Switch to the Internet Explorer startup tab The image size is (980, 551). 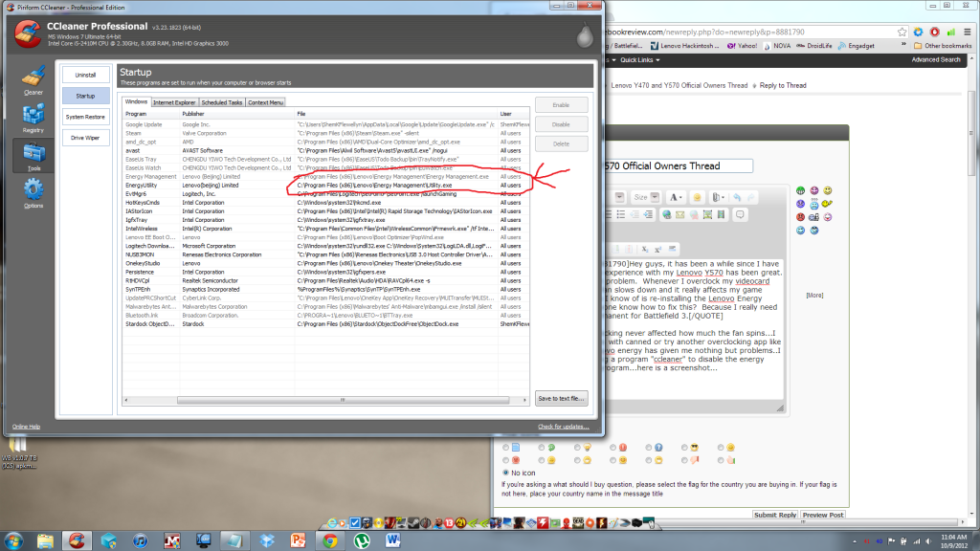pyautogui.click(x=174, y=102)
